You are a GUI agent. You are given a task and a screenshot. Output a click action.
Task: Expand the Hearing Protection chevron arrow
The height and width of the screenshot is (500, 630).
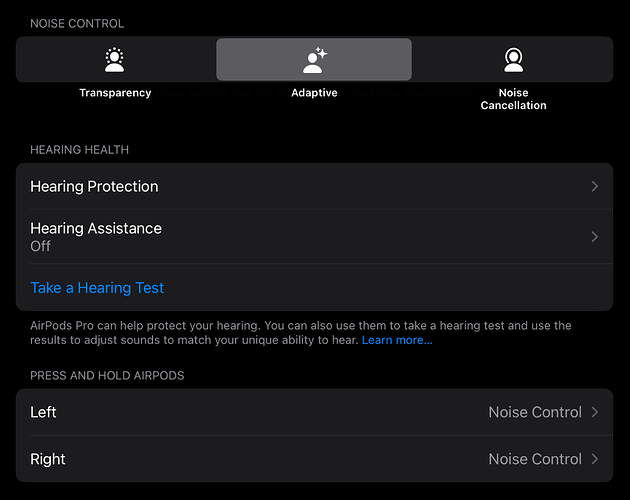point(595,187)
